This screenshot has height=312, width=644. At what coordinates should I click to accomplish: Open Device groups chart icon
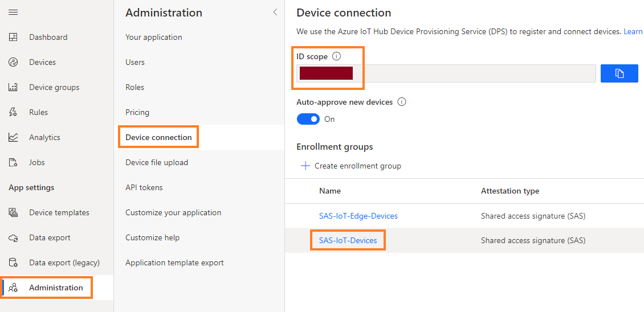coord(13,88)
